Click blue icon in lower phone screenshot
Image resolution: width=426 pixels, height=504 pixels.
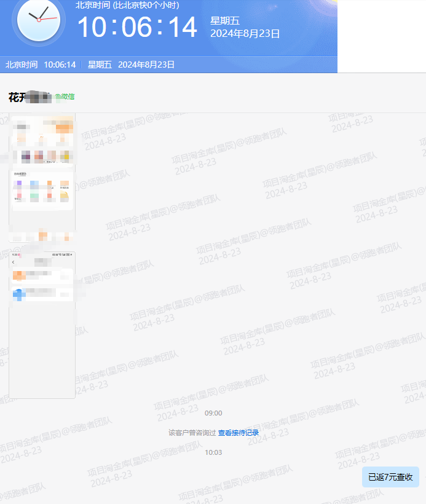point(19,294)
